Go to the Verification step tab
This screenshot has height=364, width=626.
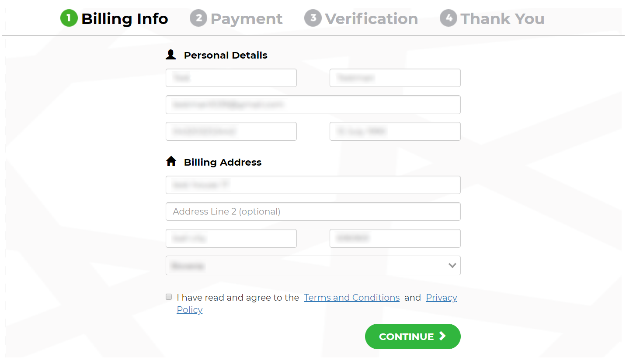pos(362,18)
